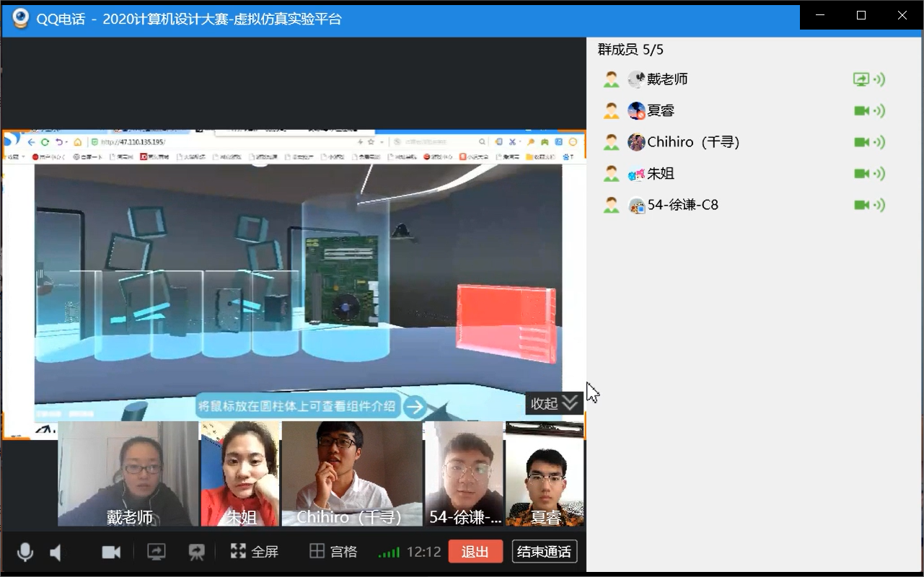The image size is (924, 577).
Task: Click the presentation demo icon beside screen share
Action: pos(196,552)
